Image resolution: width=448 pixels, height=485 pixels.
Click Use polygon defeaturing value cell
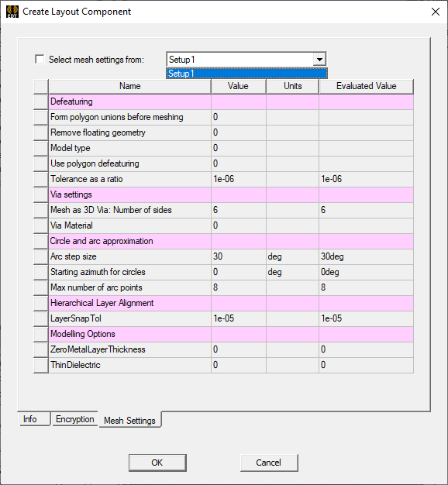(x=239, y=163)
